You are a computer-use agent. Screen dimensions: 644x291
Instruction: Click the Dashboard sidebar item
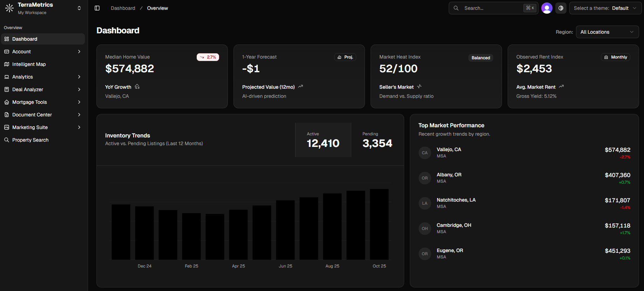point(25,39)
